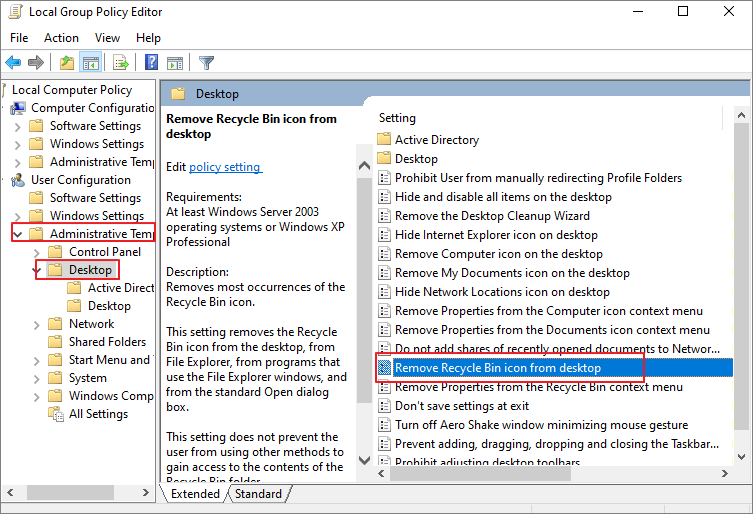The image size is (753, 514).
Task: Open the Help toolbar icon
Action: point(151,62)
